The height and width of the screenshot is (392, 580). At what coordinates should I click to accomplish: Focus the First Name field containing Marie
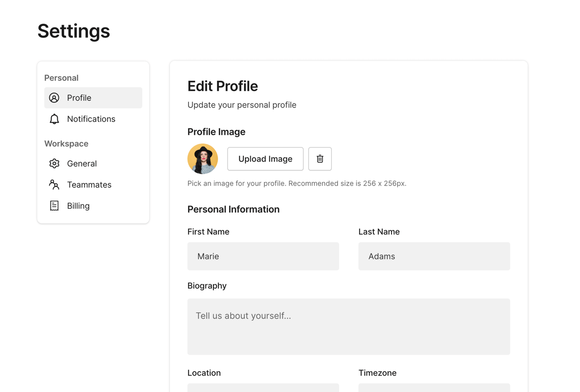click(x=263, y=256)
